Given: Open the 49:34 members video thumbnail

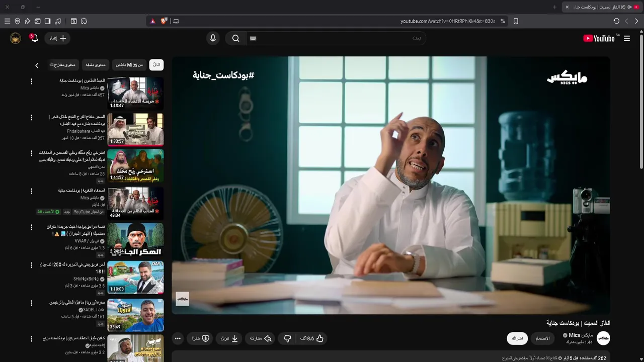Looking at the screenshot, I should pyautogui.click(x=135, y=203).
